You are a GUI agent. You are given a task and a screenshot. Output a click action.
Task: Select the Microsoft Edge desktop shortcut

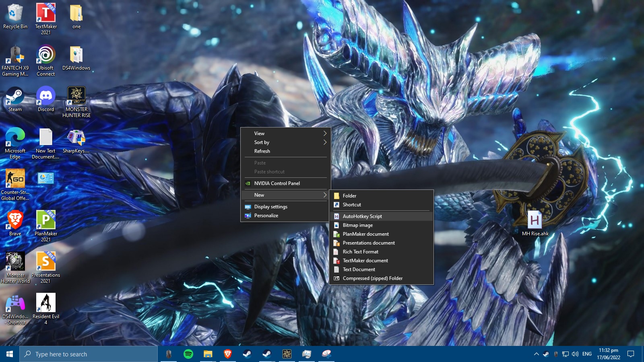pyautogui.click(x=15, y=144)
